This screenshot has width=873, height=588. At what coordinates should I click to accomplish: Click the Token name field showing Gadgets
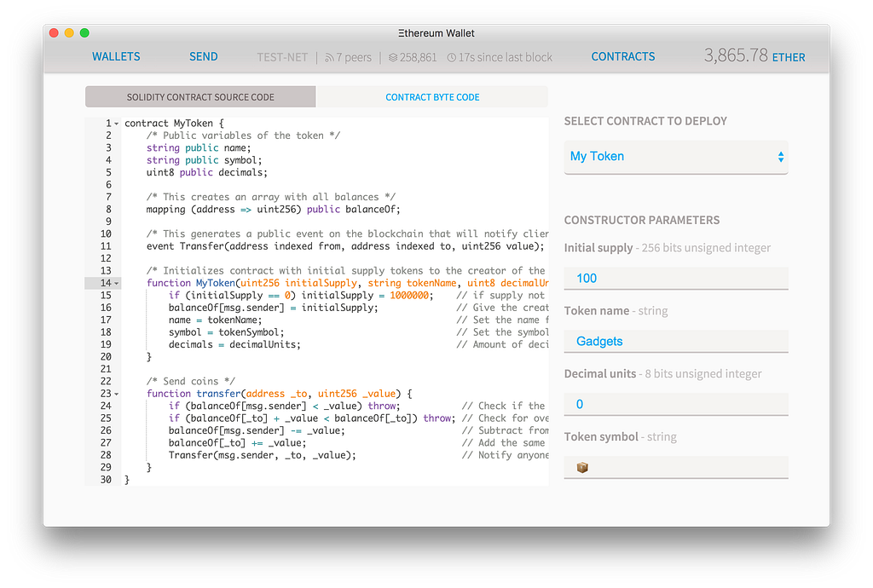(x=676, y=341)
